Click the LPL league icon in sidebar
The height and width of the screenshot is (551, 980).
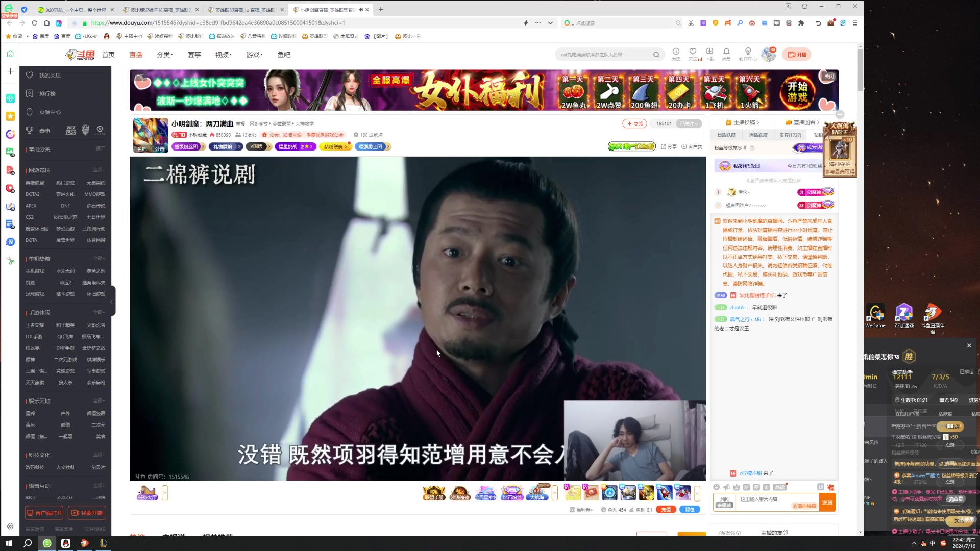70,130
